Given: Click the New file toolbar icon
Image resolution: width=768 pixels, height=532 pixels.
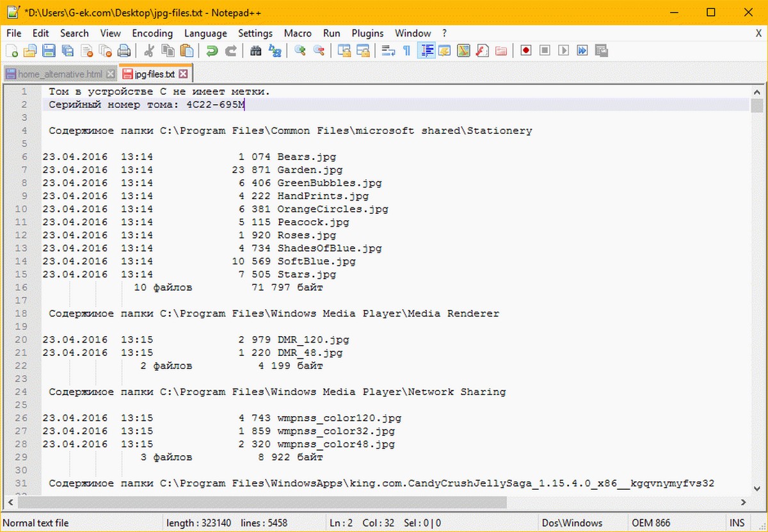Looking at the screenshot, I should pos(12,51).
